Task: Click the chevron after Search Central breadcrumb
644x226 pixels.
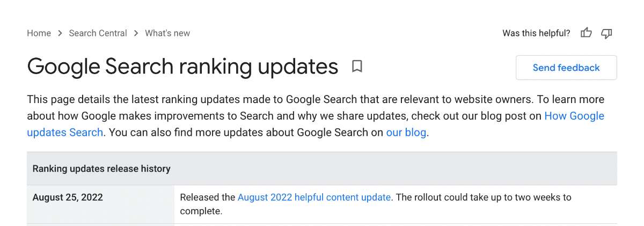Action: (x=136, y=33)
